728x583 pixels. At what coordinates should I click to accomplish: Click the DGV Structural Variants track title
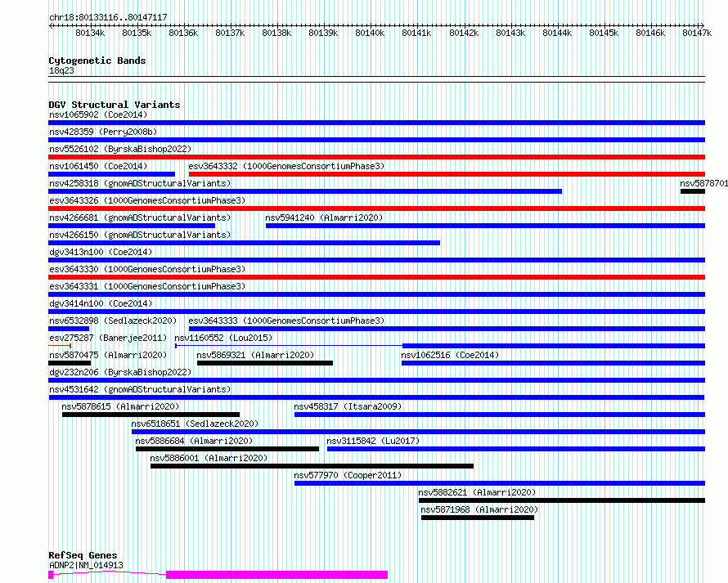click(x=115, y=105)
